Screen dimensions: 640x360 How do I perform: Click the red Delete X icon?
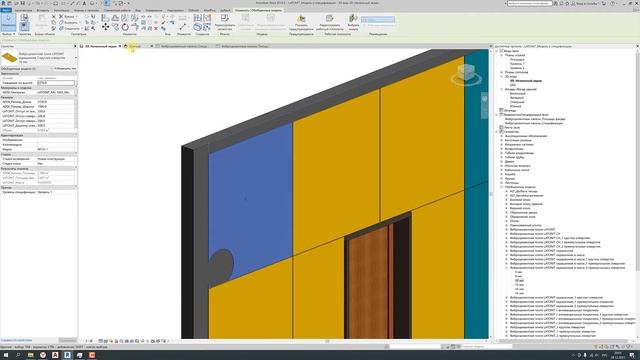[156, 28]
